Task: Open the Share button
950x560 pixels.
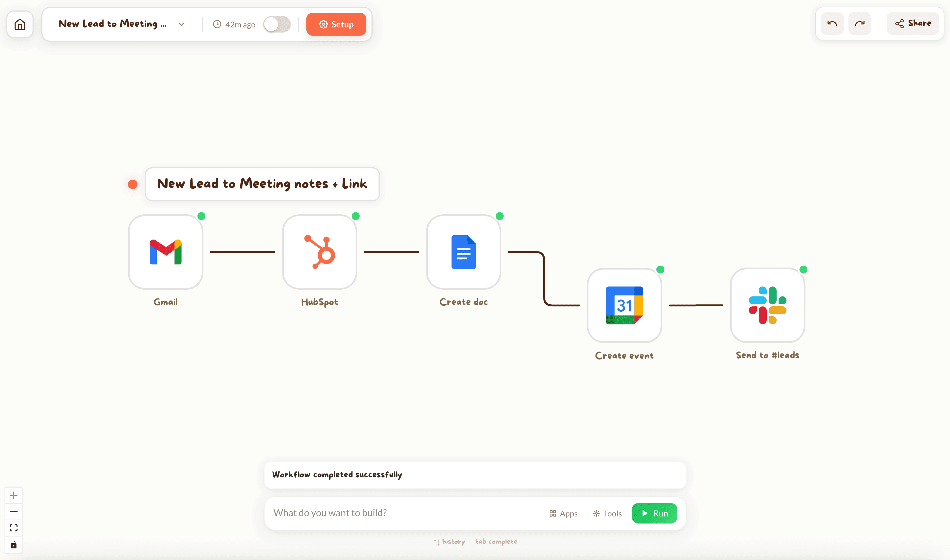Action: (x=913, y=23)
